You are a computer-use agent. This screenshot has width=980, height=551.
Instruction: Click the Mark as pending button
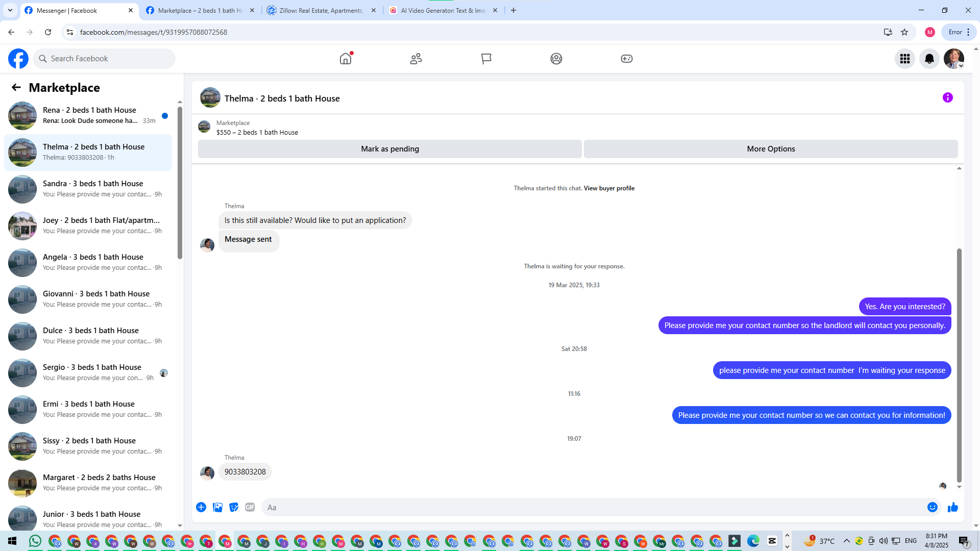389,149
